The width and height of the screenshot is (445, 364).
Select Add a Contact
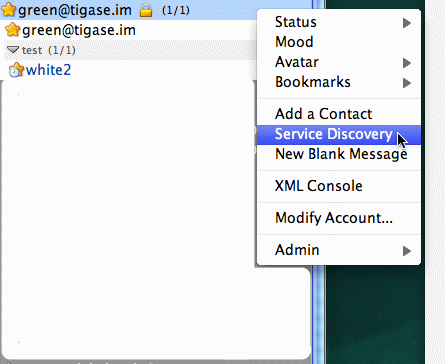point(339,114)
